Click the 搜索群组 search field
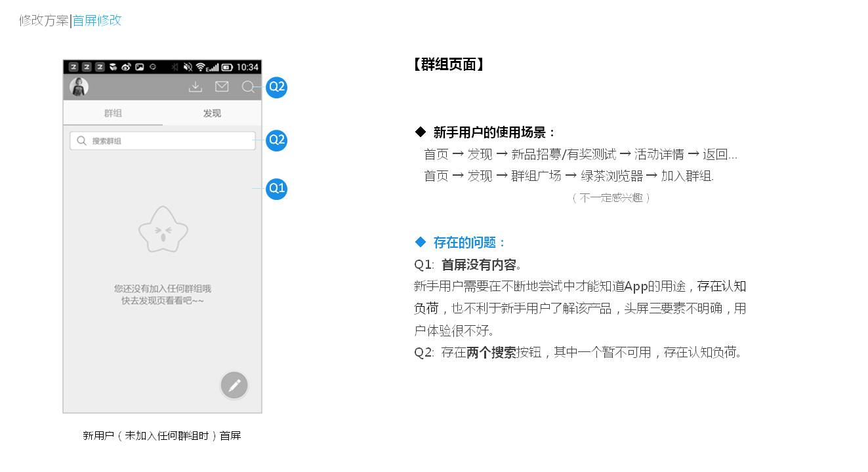The width and height of the screenshot is (868, 472). tap(163, 141)
